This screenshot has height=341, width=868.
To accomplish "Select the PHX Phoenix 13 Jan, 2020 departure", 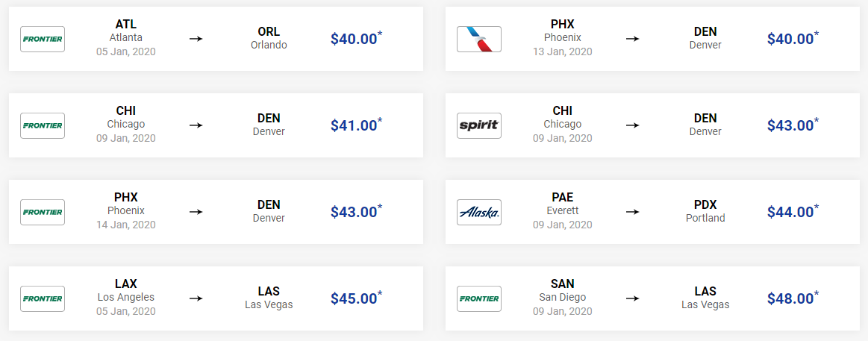I will click(563, 38).
